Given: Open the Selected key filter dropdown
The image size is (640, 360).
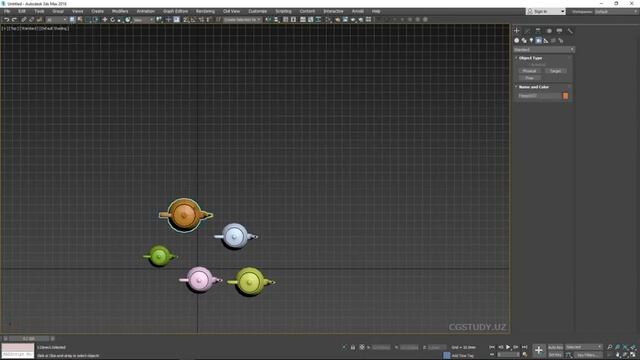Looking at the screenshot, I should coord(584,347).
